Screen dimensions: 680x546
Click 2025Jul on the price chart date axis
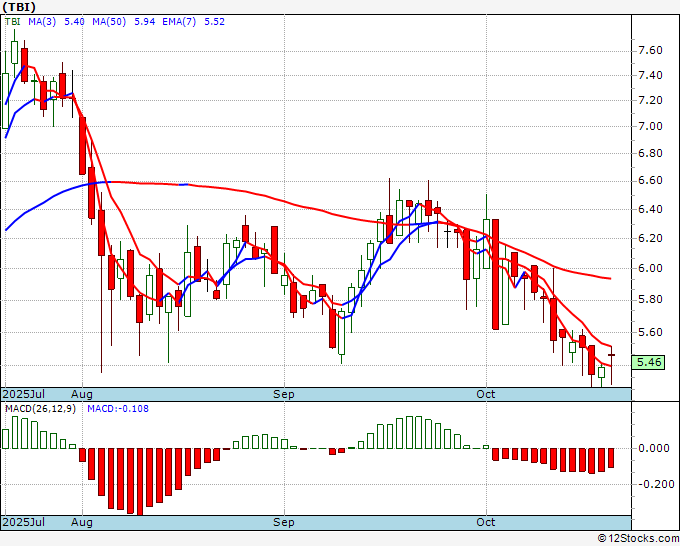click(24, 394)
